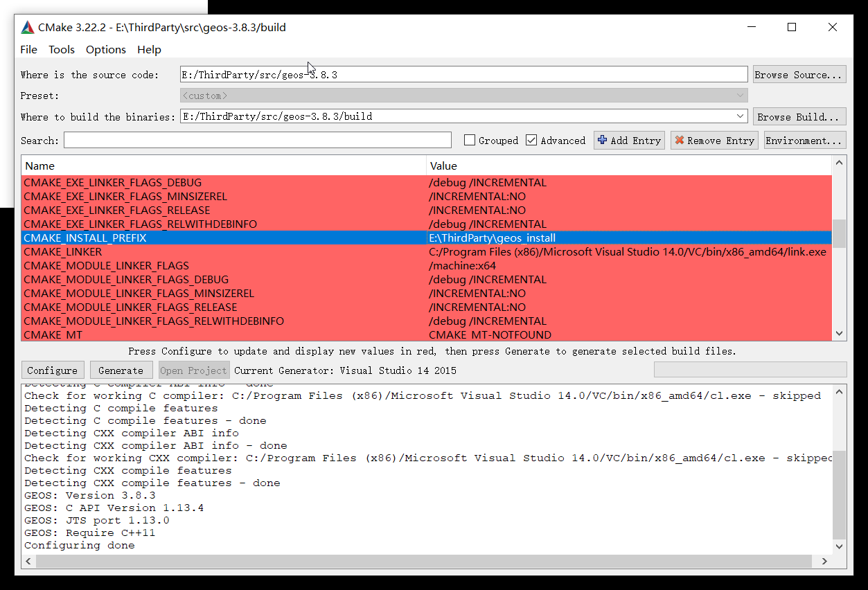Click output log scroll right arrow
Image resolution: width=868 pixels, height=590 pixels.
tap(824, 561)
